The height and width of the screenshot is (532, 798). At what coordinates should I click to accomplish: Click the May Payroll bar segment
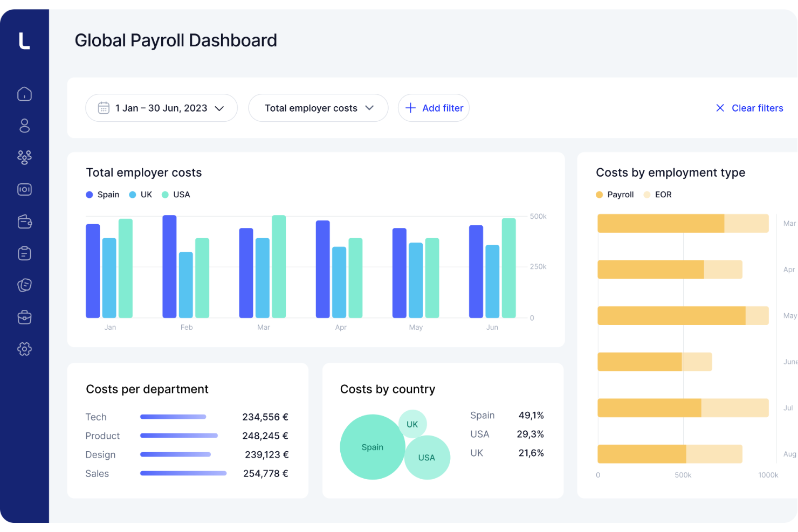(671, 315)
